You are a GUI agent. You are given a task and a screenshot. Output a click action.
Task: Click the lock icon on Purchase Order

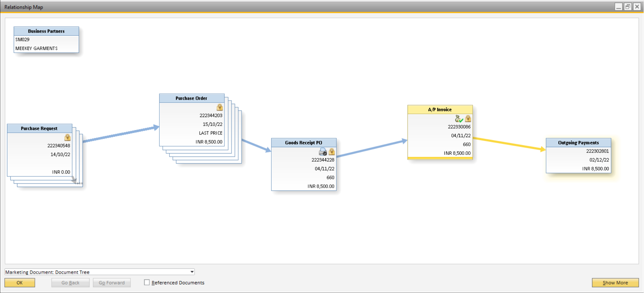pos(220,107)
